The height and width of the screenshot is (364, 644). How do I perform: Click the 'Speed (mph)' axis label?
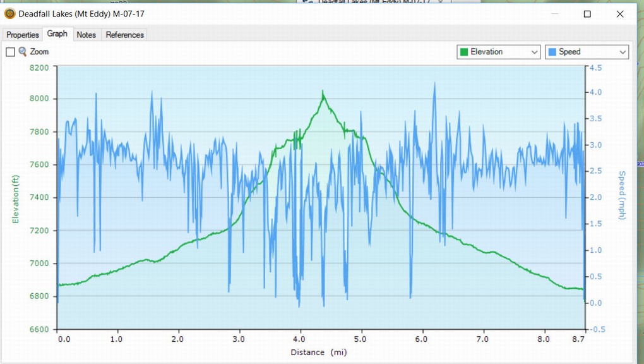pyautogui.click(x=621, y=195)
